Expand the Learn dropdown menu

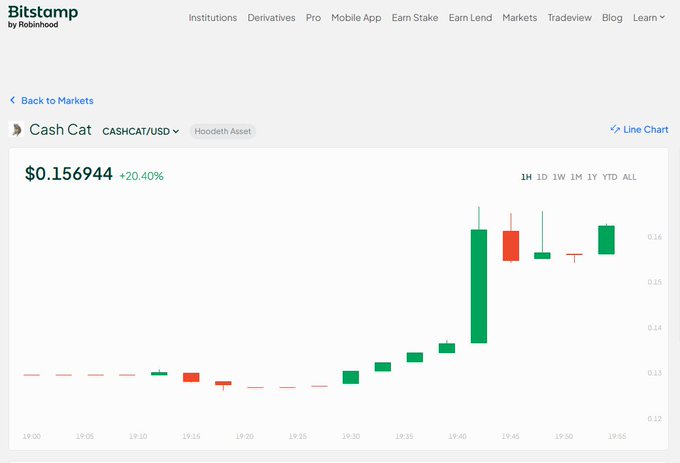[648, 18]
